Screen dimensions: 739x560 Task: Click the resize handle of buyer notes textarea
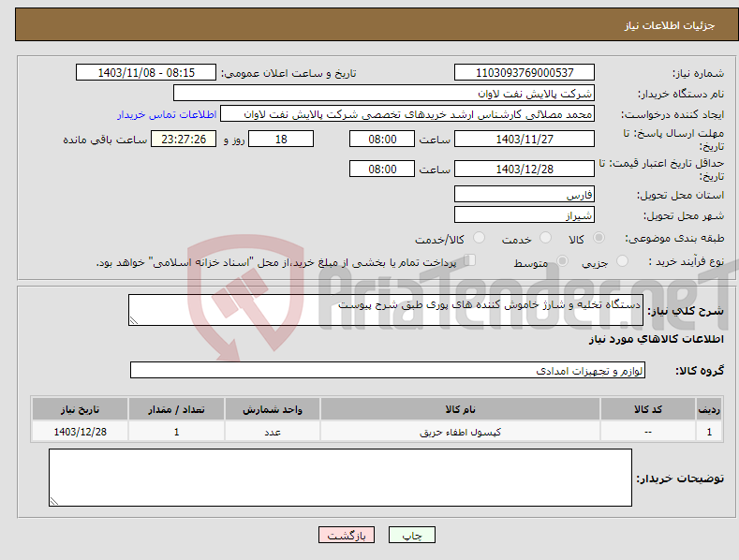(54, 501)
